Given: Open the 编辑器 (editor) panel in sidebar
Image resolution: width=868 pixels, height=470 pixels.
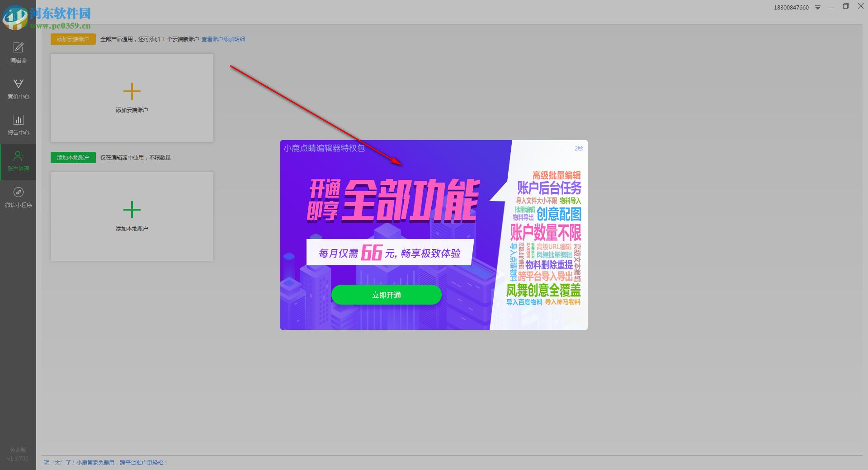Looking at the screenshot, I should click(18, 51).
